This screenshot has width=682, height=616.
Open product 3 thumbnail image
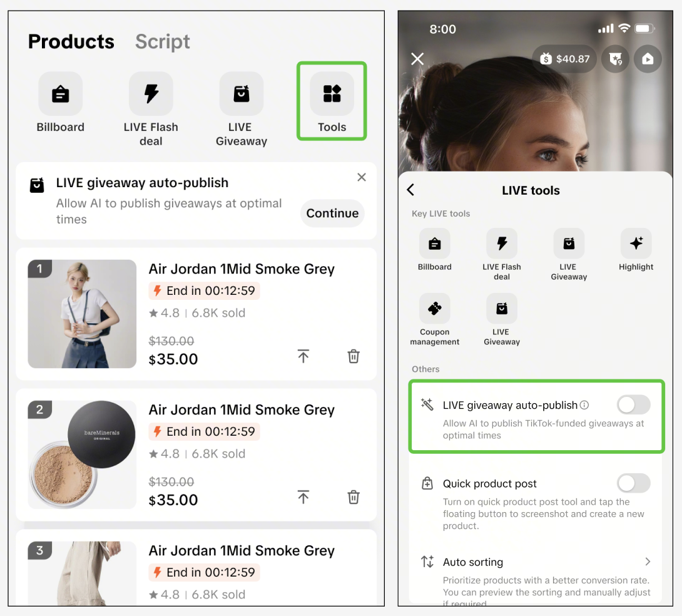pyautogui.click(x=82, y=573)
